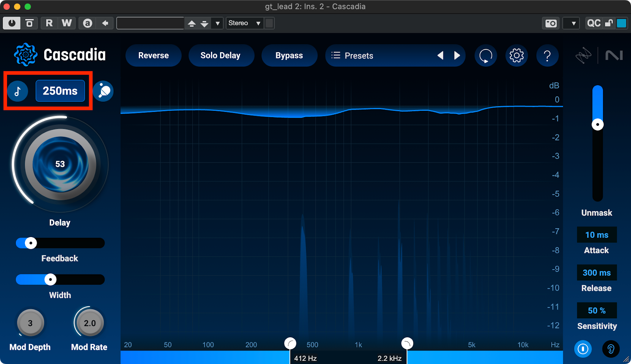Select previous preset with left arrow
The image size is (631, 364).
tap(441, 56)
